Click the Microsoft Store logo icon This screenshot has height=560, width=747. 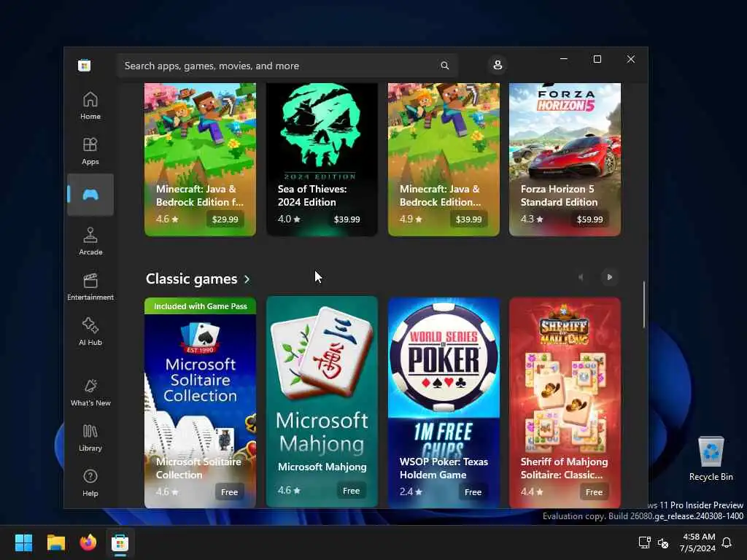pos(85,65)
